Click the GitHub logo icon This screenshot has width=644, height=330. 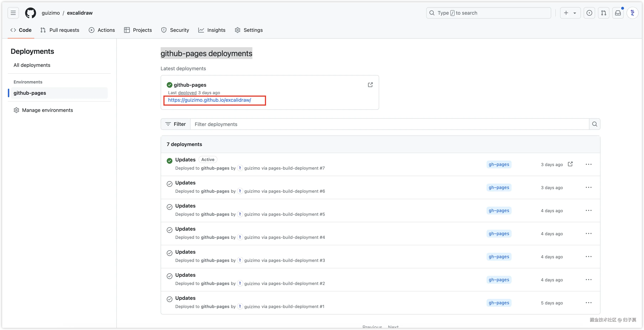pyautogui.click(x=31, y=13)
